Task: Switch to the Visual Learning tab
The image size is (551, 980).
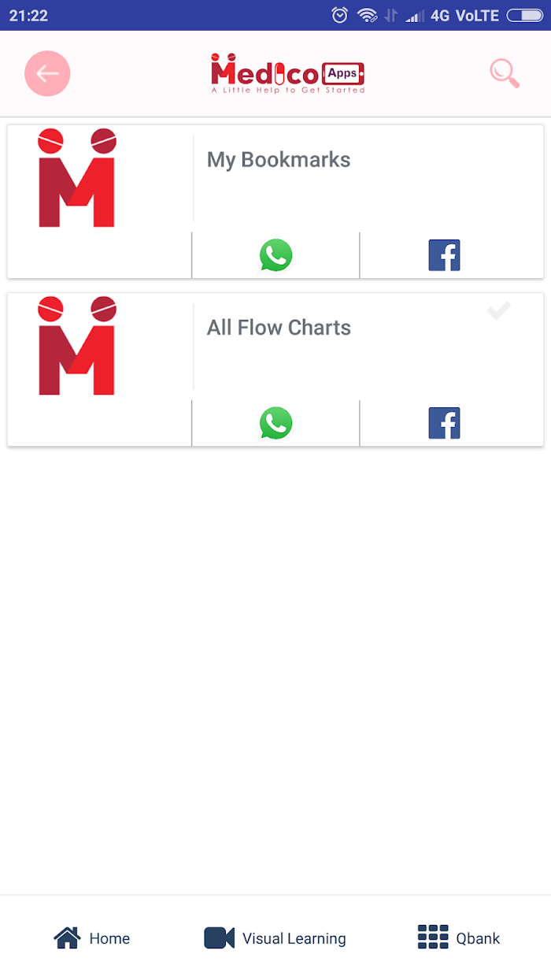Action: [294, 938]
